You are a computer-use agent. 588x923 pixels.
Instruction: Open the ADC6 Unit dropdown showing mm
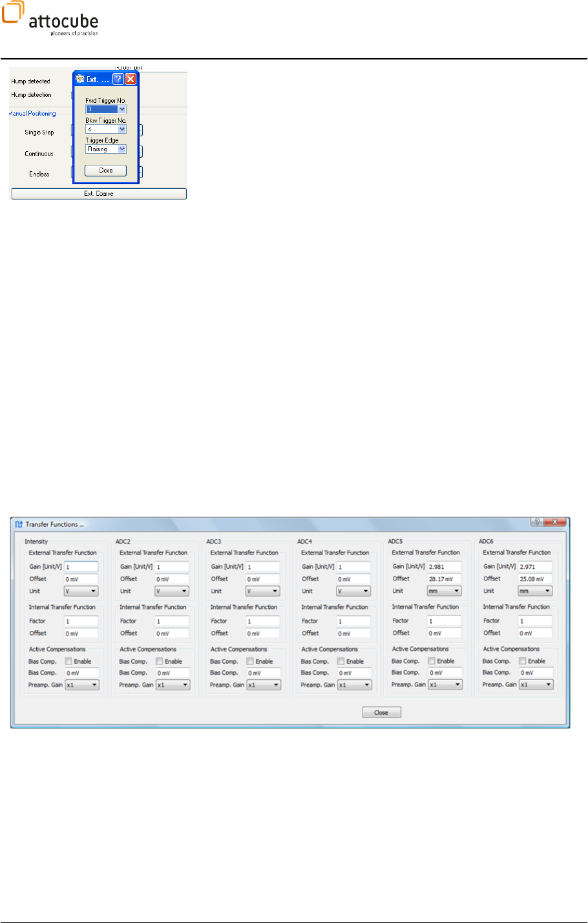535,591
